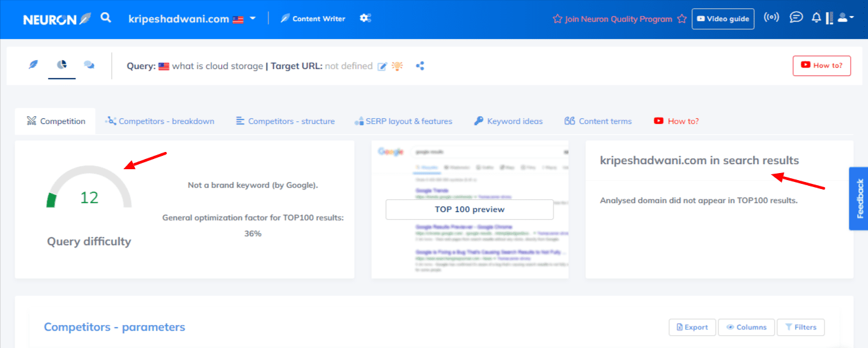
Task: Open the Filters button
Action: click(x=800, y=327)
